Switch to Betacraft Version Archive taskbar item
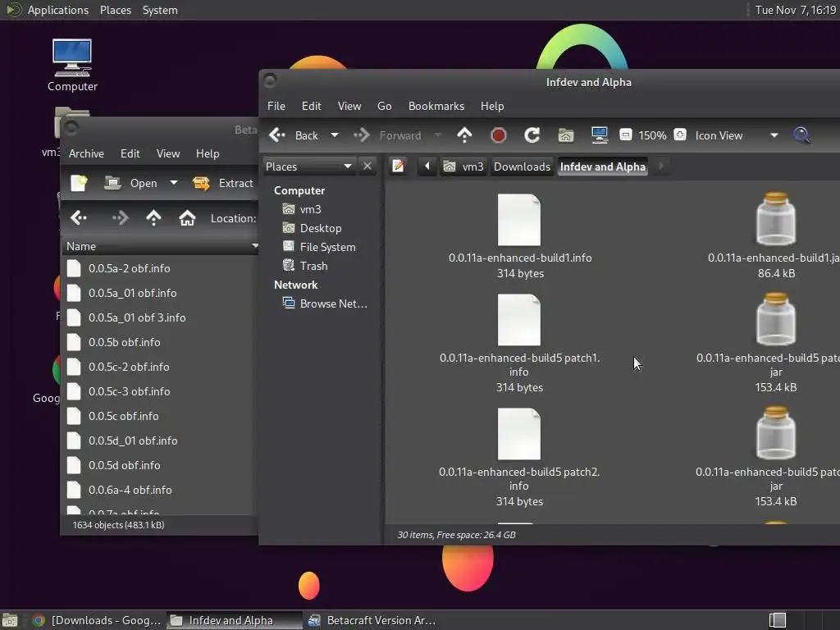Screen dimensions: 840x630 (372, 620)
